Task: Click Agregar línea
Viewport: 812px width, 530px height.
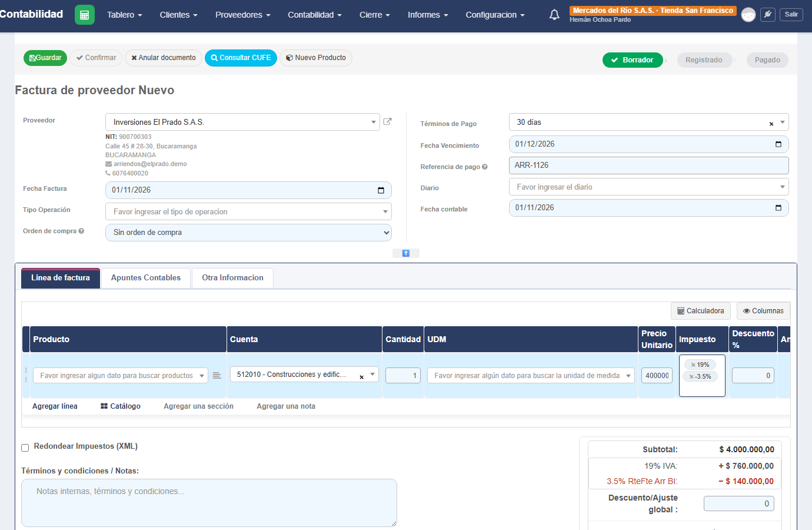Action: 55,406
